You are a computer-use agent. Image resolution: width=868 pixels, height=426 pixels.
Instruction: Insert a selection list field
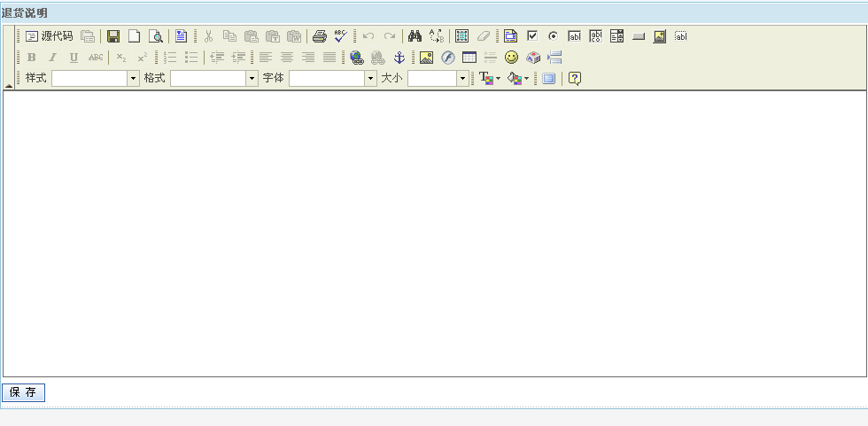[617, 36]
